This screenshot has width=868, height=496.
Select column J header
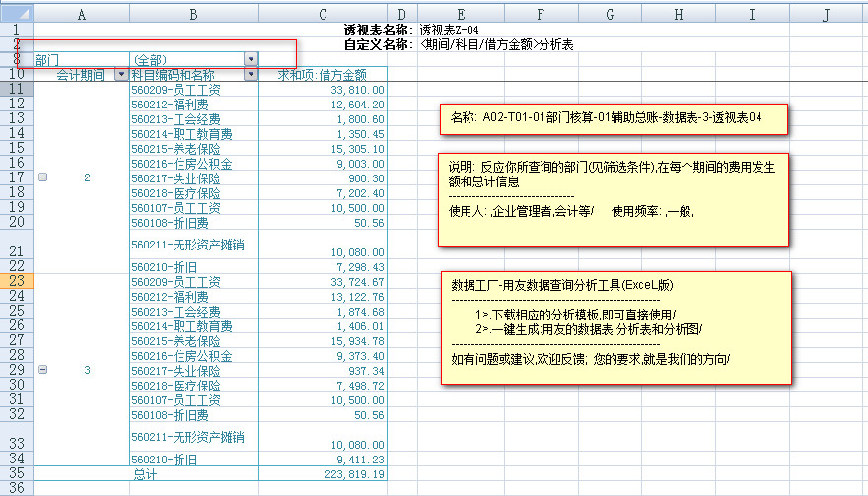826,15
